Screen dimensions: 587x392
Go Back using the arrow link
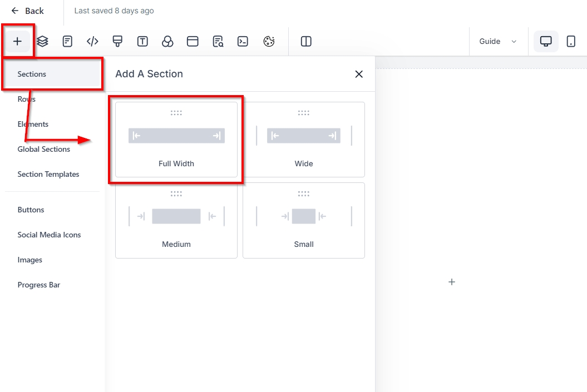(x=28, y=11)
